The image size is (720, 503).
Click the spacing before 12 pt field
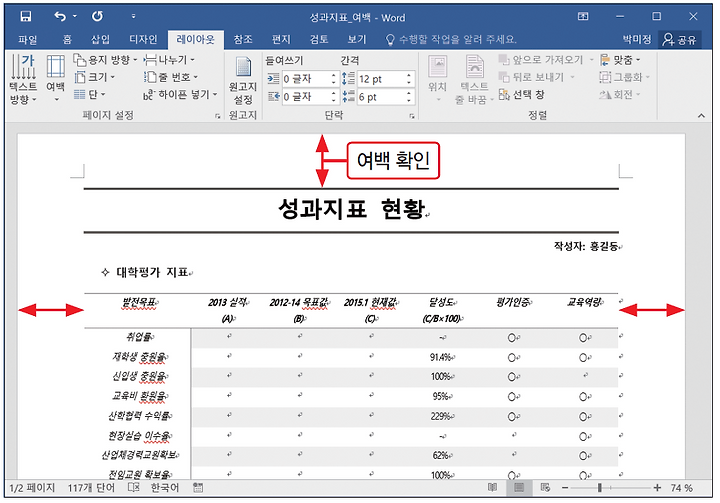point(381,79)
